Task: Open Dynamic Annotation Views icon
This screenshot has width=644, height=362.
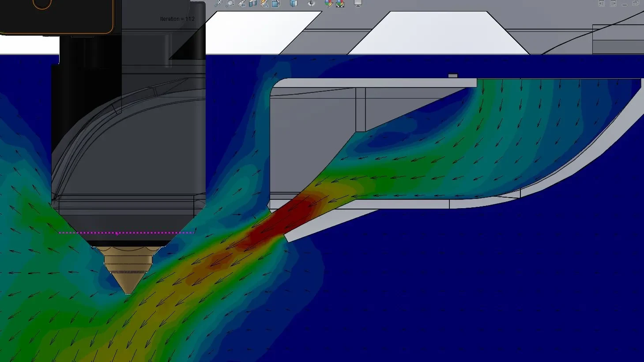Action: click(264, 3)
